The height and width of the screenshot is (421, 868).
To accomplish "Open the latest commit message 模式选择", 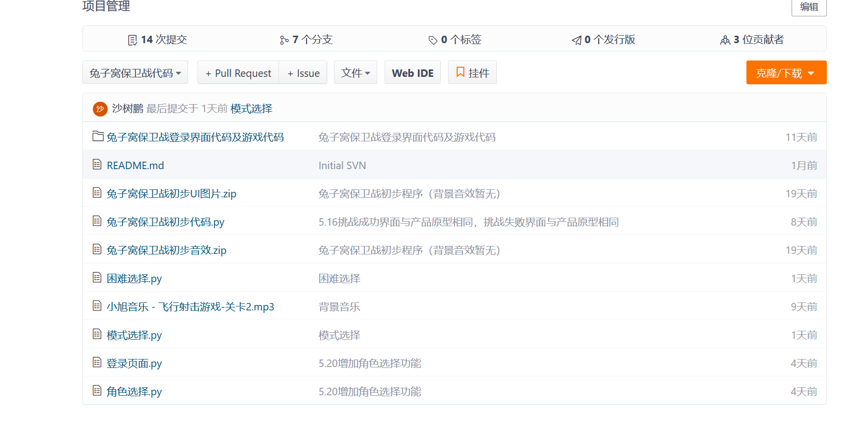I will (252, 109).
